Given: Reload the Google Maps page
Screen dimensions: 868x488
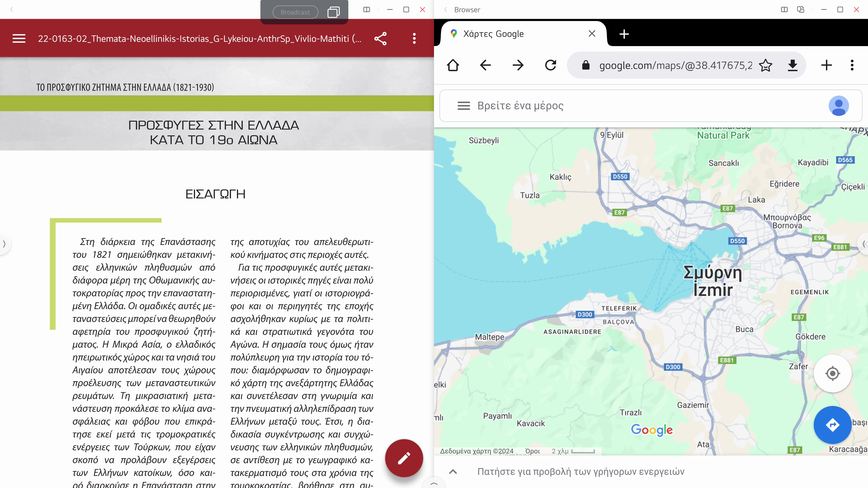Looking at the screenshot, I should point(551,65).
